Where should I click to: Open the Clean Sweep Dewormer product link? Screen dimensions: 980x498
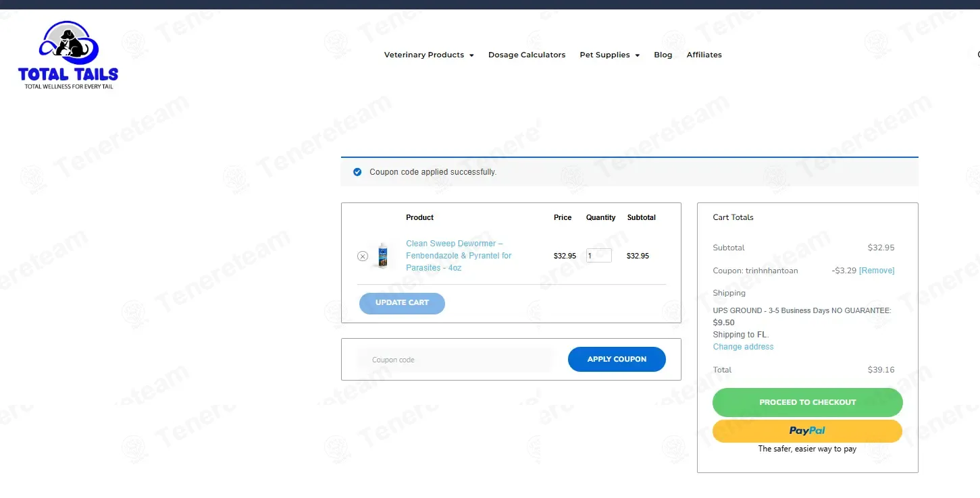pos(459,256)
